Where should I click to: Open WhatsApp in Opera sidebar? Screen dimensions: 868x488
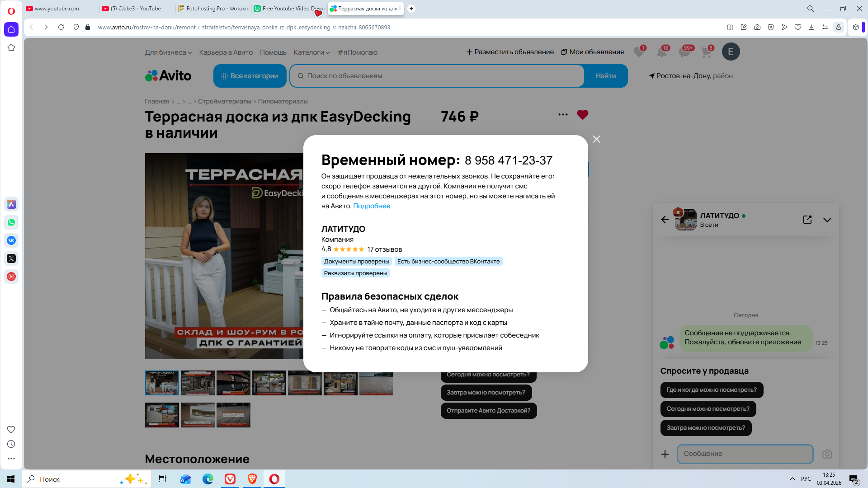11,222
